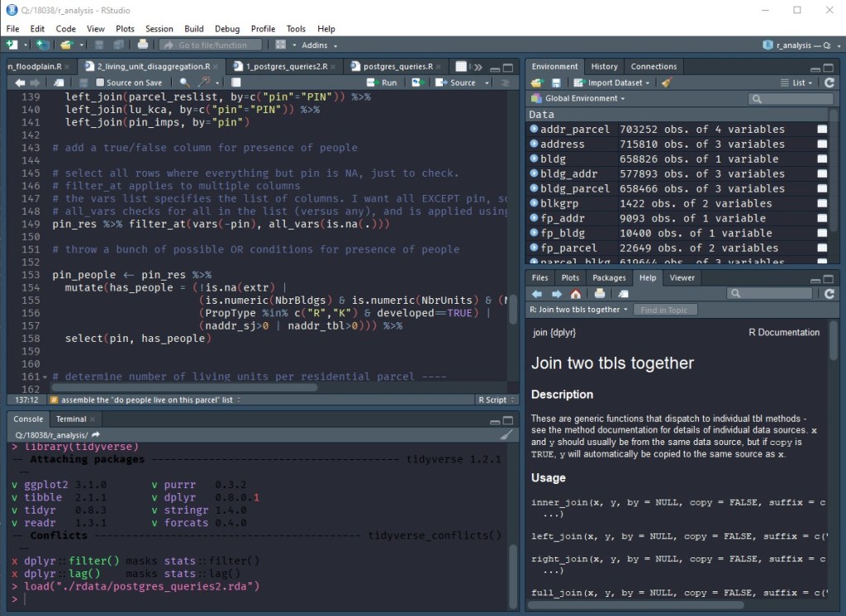Screen dimensions: 846x616
Task: Click the Source button in the editor toolbar
Action: click(457, 83)
